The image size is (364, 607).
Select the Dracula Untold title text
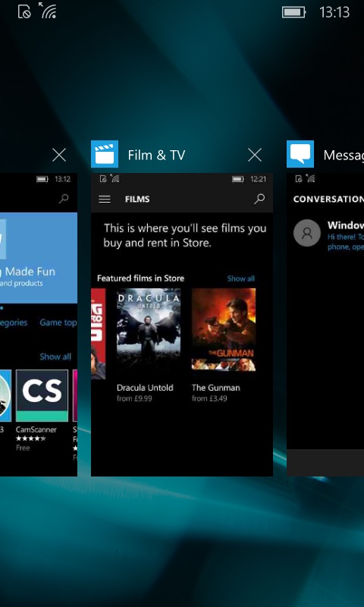145,388
